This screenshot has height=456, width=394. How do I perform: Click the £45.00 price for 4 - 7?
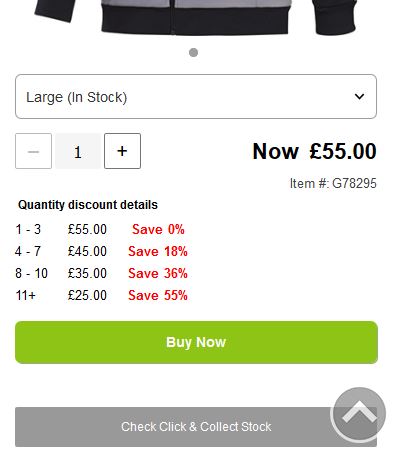click(x=87, y=251)
